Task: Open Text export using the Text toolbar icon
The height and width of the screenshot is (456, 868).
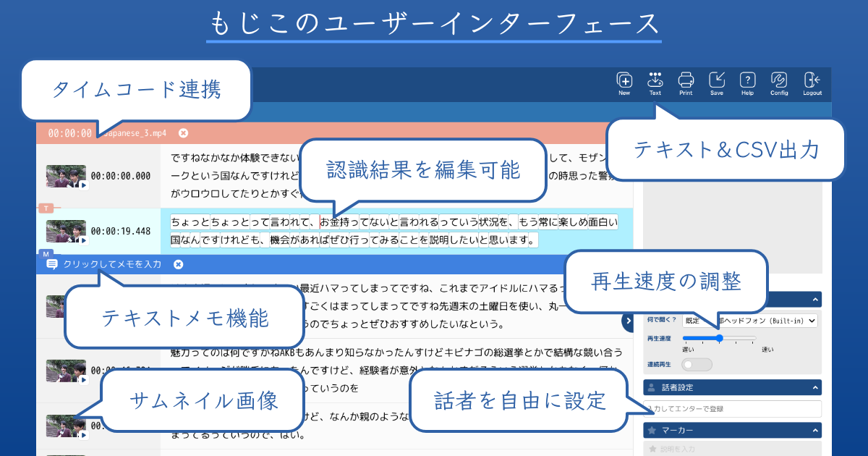Action: pyautogui.click(x=655, y=81)
